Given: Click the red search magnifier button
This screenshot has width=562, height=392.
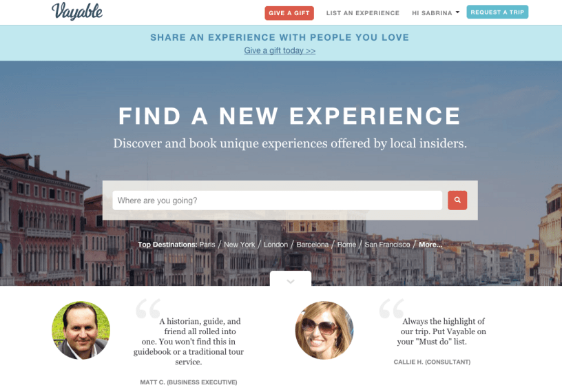Looking at the screenshot, I should [x=457, y=200].
